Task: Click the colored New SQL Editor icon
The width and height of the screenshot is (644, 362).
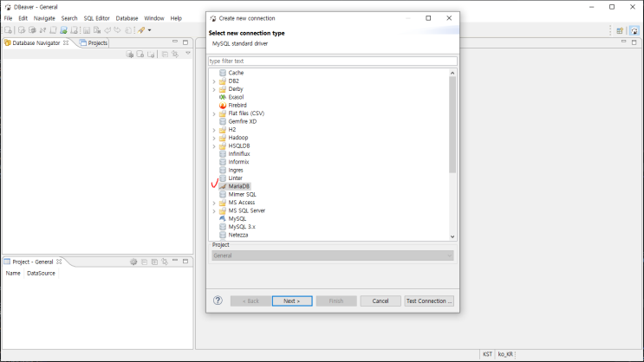Action: point(63,30)
